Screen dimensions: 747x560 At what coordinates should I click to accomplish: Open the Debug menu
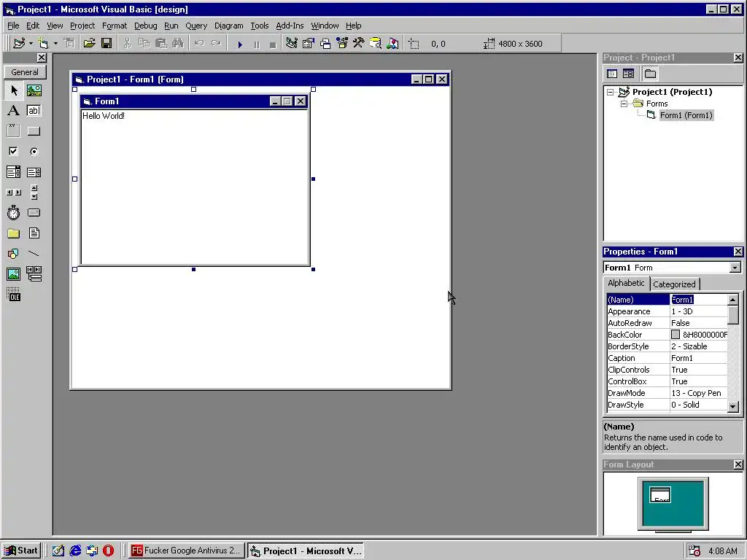click(145, 26)
